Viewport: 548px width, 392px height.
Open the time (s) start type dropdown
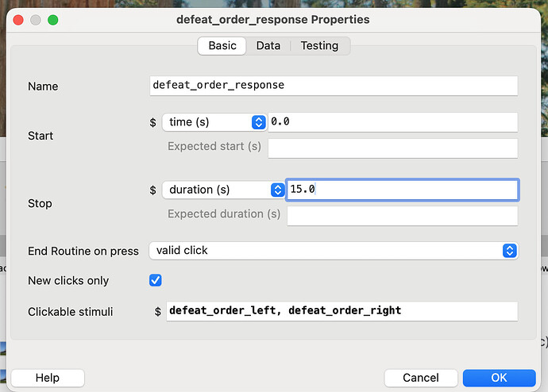214,122
